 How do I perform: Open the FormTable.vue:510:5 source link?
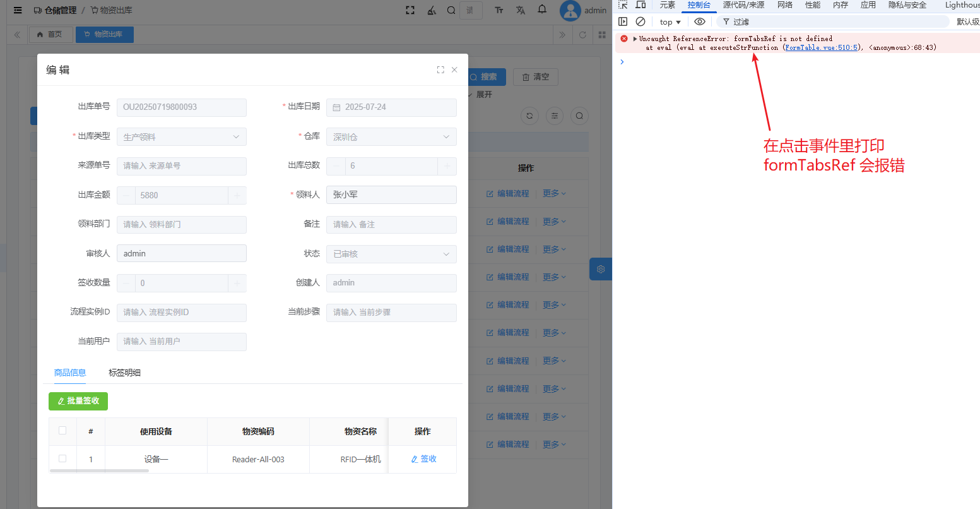click(821, 47)
